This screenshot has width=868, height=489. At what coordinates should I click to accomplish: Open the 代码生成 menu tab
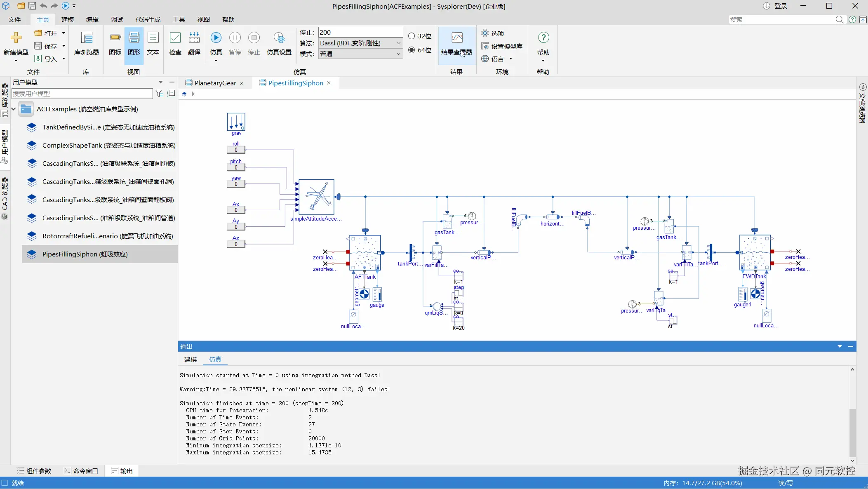(148, 20)
